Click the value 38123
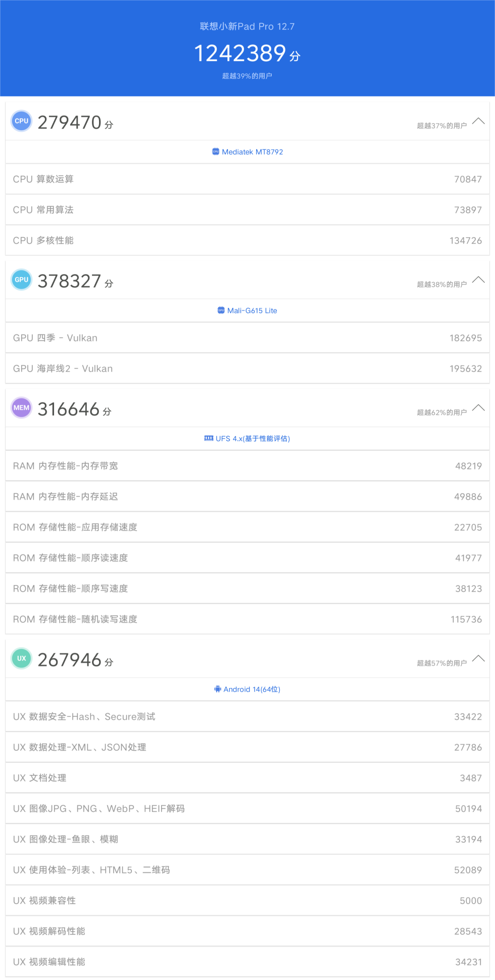 469,589
